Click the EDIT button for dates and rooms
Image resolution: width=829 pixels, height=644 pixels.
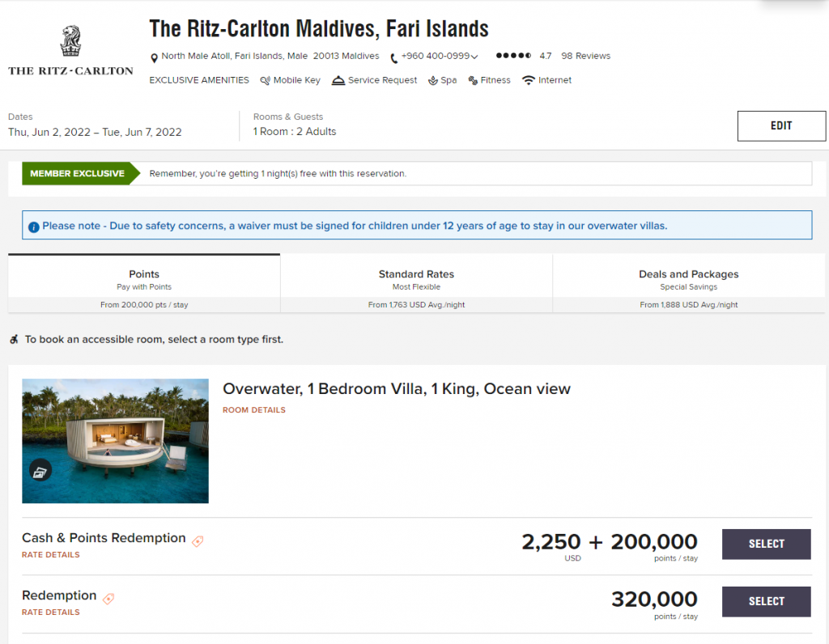pos(780,126)
